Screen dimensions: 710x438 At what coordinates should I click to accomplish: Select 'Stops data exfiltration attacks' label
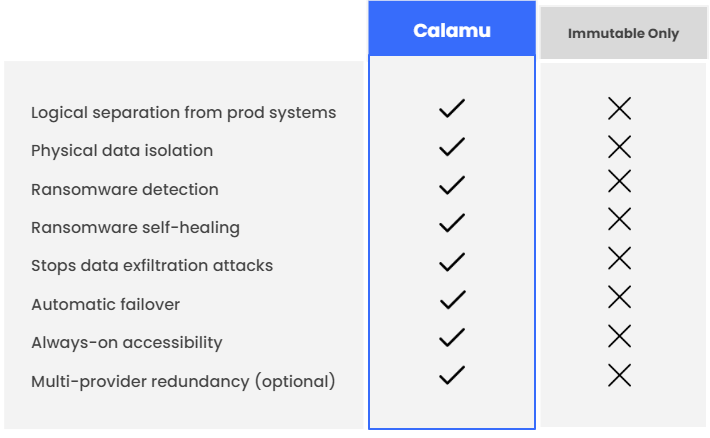click(x=152, y=265)
